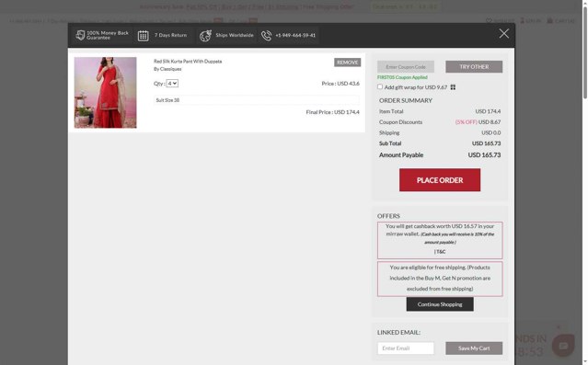Click the By Classiques brand text
Viewport: 588px width, 365px height.
coord(167,69)
